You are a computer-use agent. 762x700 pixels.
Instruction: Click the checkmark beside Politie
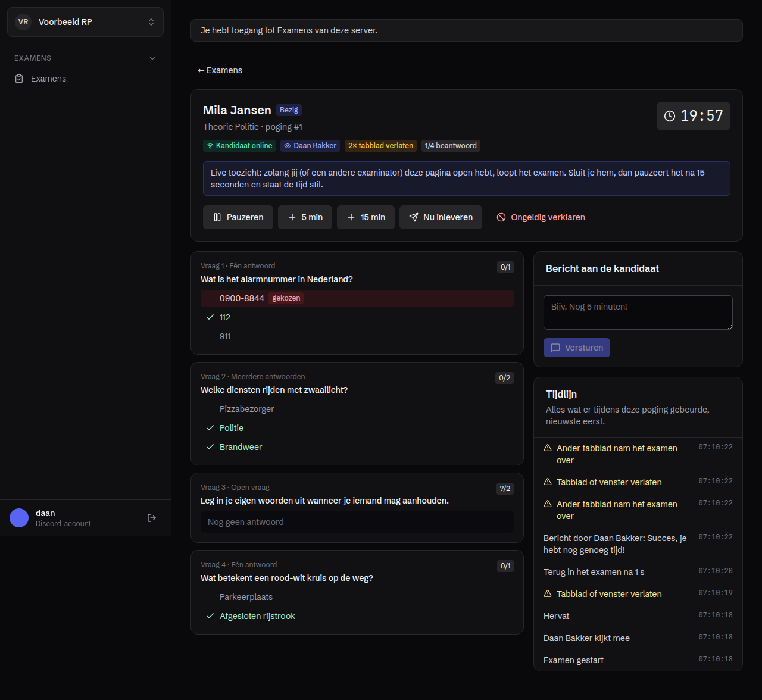[x=210, y=428]
